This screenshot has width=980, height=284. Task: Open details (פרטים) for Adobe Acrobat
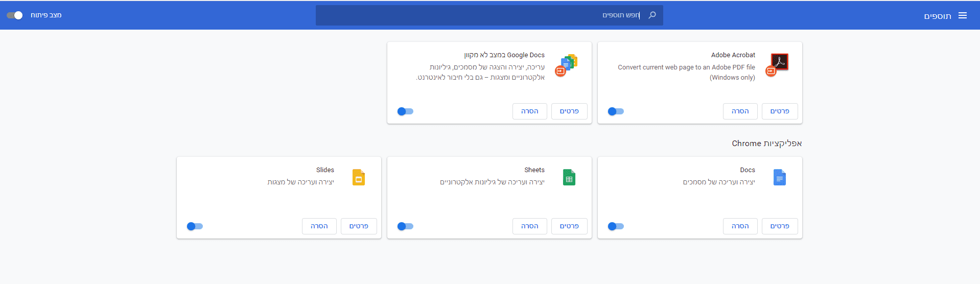780,111
